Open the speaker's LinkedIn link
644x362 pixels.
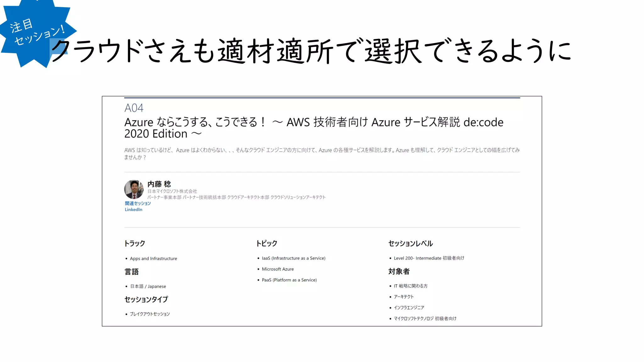click(133, 210)
